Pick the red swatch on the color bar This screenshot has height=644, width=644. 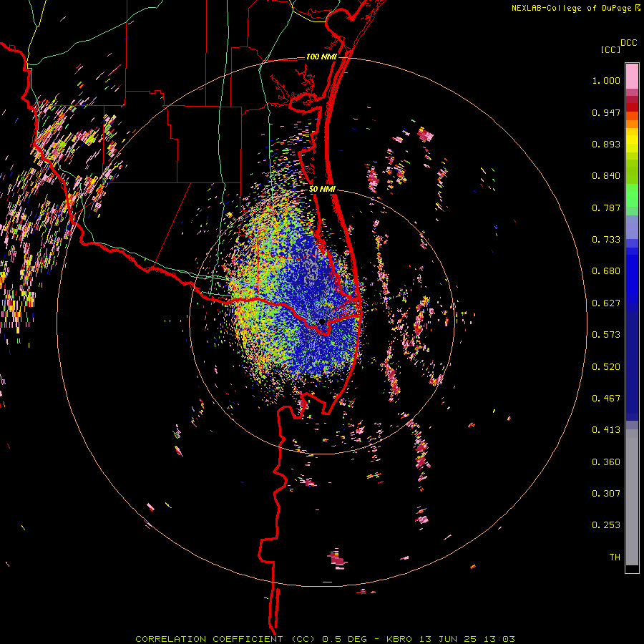coord(632,107)
